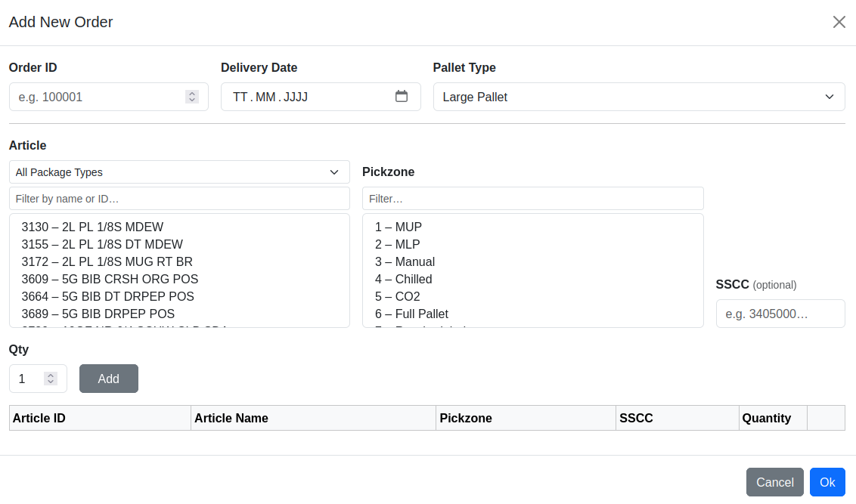856x504 pixels.
Task: Focus the Delivery Date field
Action: [x=321, y=97]
